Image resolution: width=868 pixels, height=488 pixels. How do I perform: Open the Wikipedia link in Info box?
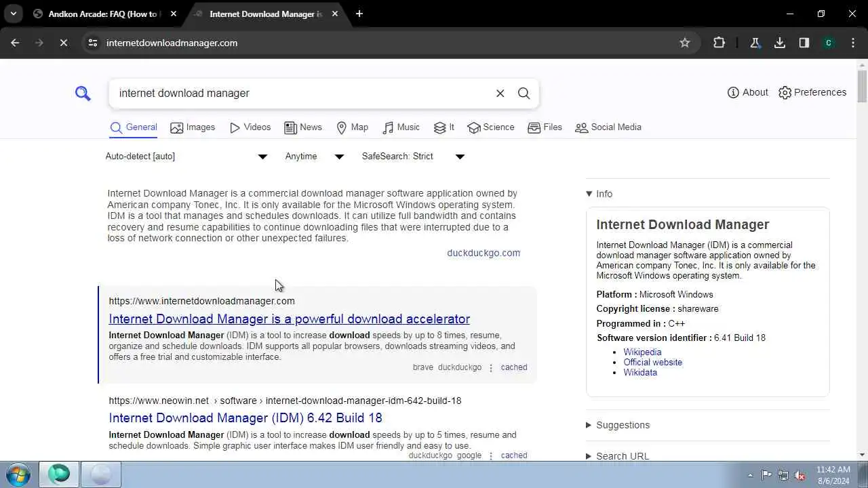pyautogui.click(x=642, y=352)
